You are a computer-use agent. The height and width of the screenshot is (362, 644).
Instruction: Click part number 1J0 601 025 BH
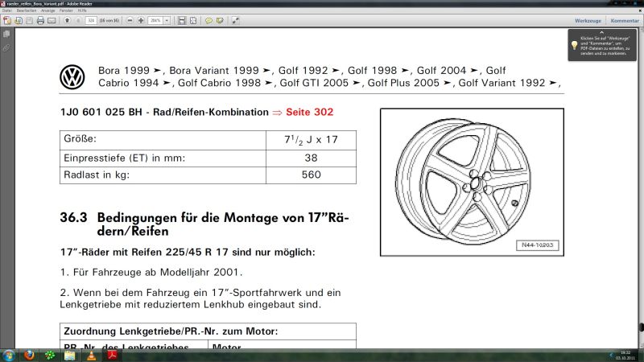[101, 112]
